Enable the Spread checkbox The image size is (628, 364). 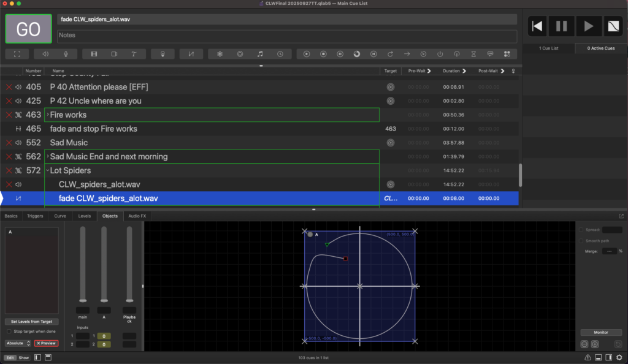581,230
